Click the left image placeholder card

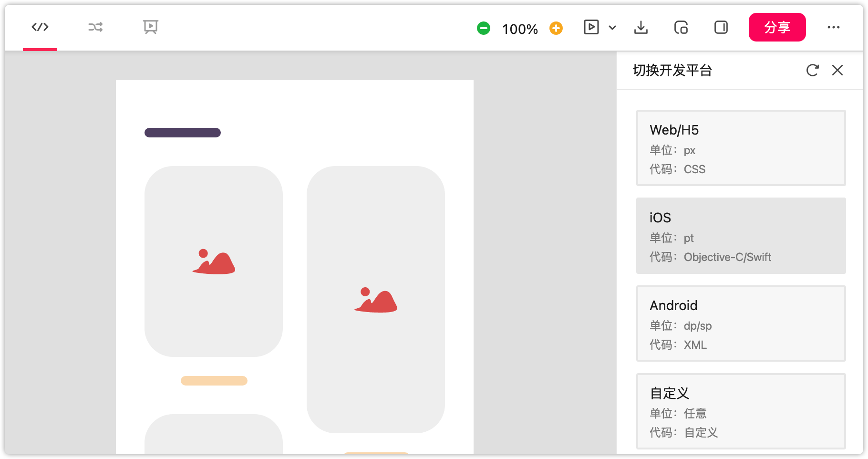point(214,261)
